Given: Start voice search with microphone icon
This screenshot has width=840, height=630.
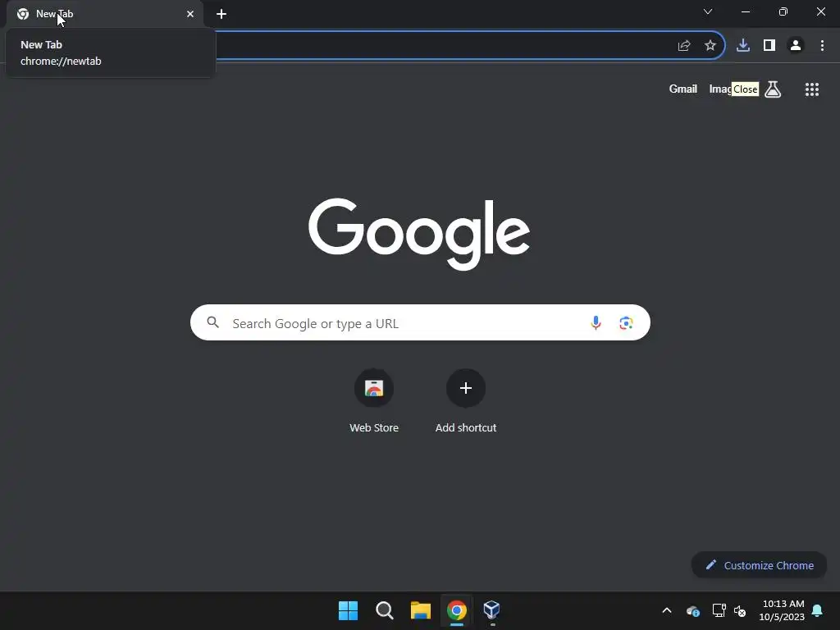Looking at the screenshot, I should coord(596,322).
